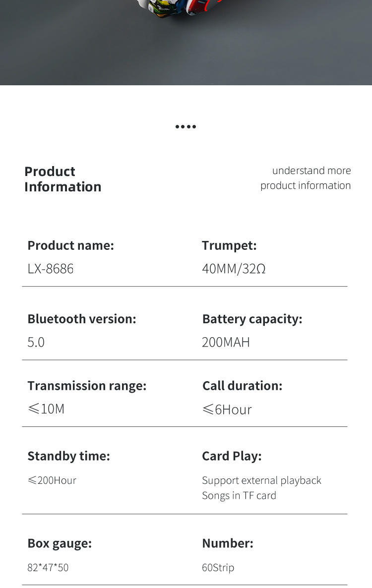Click the ≤10M range value
Image resolution: width=372 pixels, height=588 pixels.
point(46,409)
